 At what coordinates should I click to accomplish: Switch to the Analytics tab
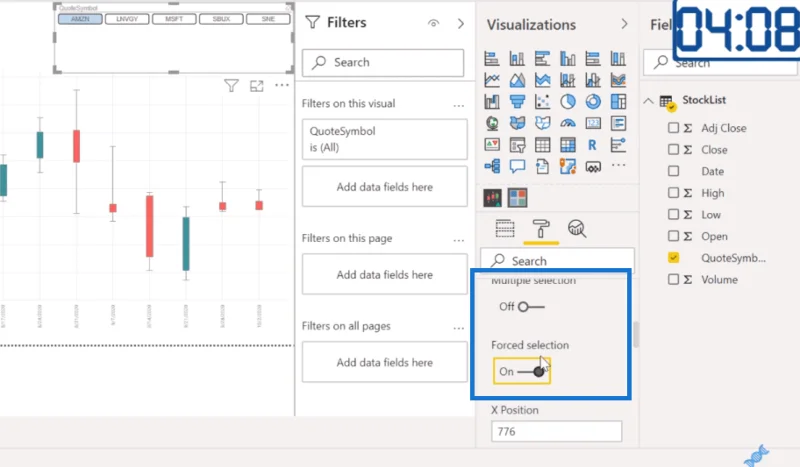(577, 229)
